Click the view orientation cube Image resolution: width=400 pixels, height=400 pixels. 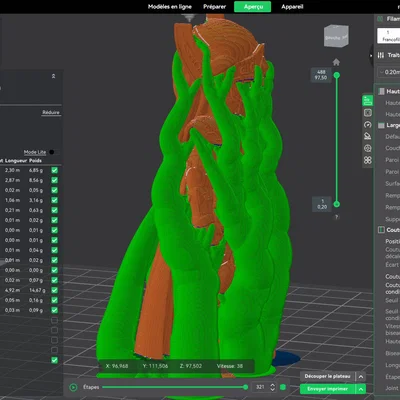(336, 36)
